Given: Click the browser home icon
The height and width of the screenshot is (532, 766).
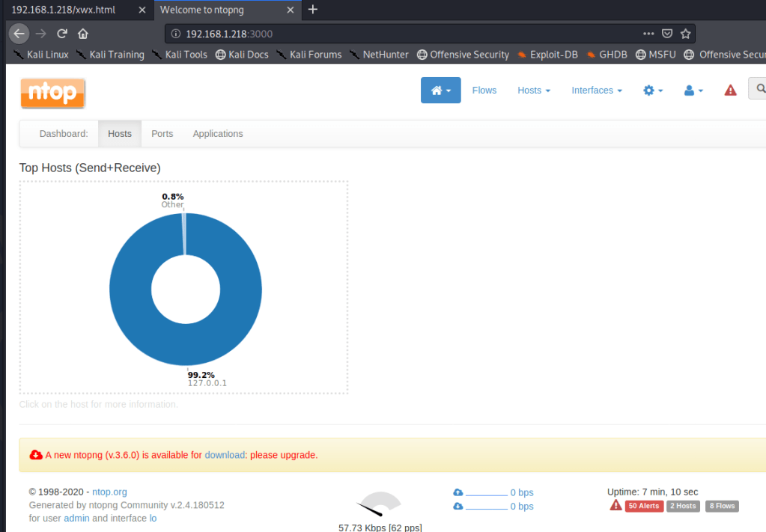Looking at the screenshot, I should 83,34.
